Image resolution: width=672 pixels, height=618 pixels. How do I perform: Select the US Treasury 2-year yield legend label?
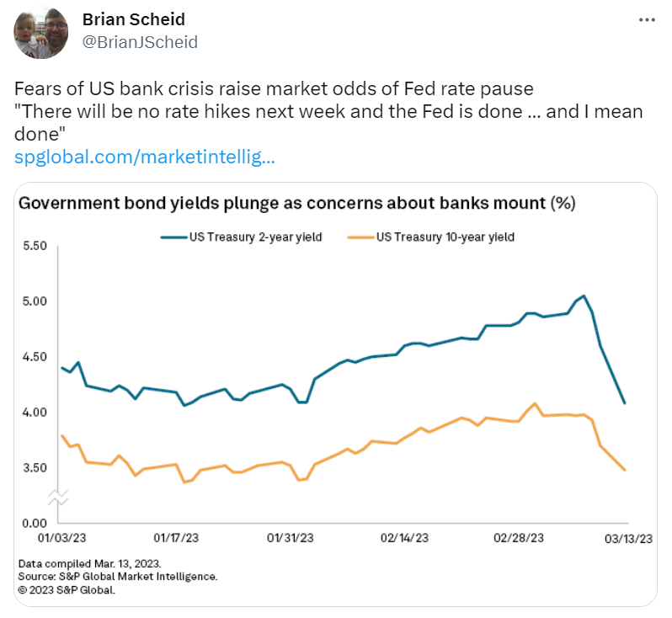click(254, 237)
